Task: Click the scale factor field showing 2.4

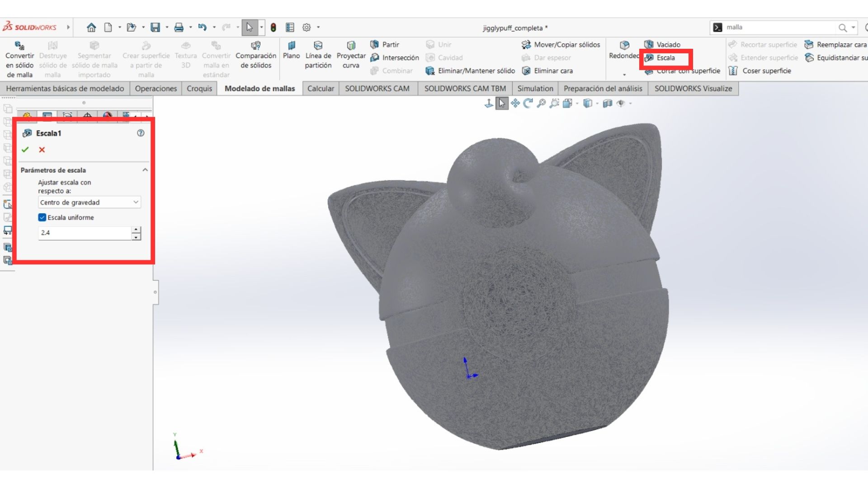Action: pos(85,233)
